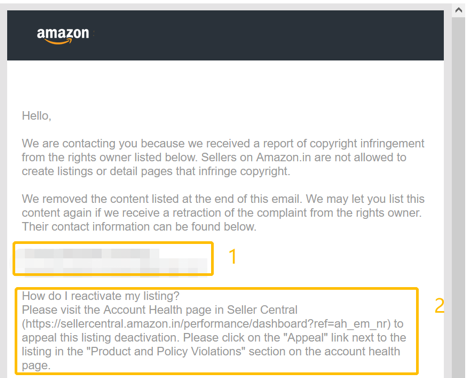
Task: Click the "How do I reactivate my listing?" heading
Action: tap(101, 296)
